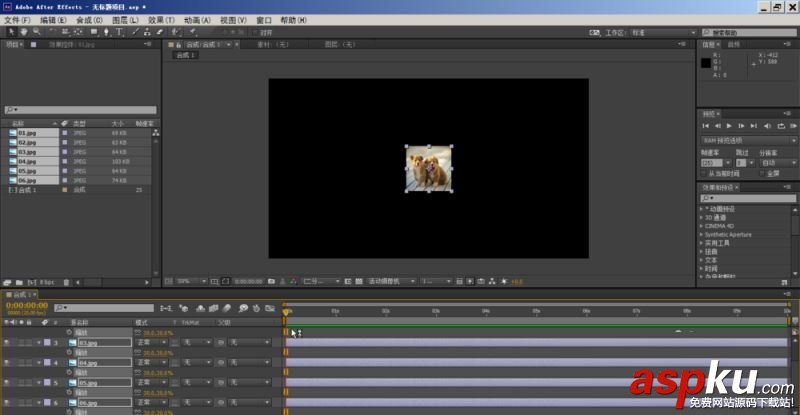Open the 编辑(E) menu
The image size is (800, 415).
pos(53,20)
